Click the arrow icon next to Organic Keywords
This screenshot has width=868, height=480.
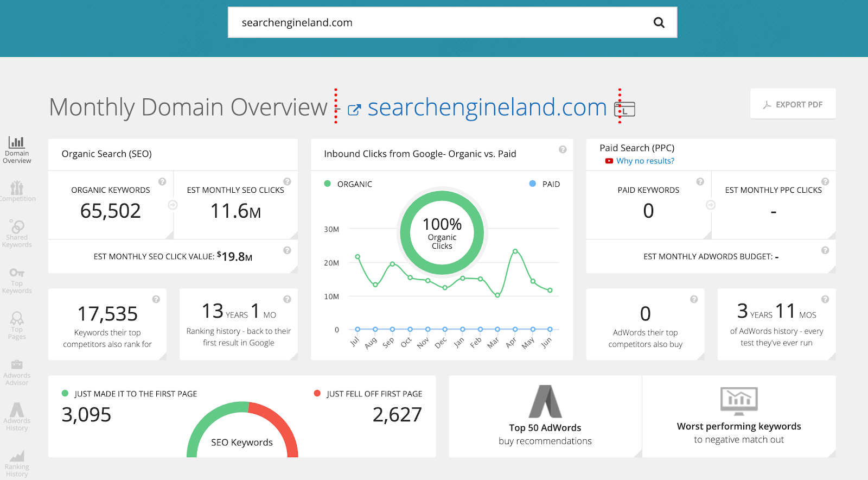pos(173,205)
